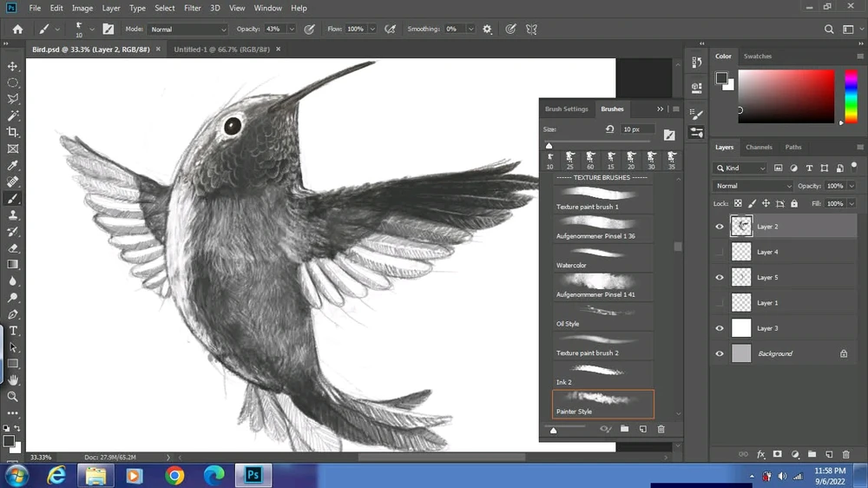Hide Layer 2 visibility eye
868x488 pixels.
719,227
